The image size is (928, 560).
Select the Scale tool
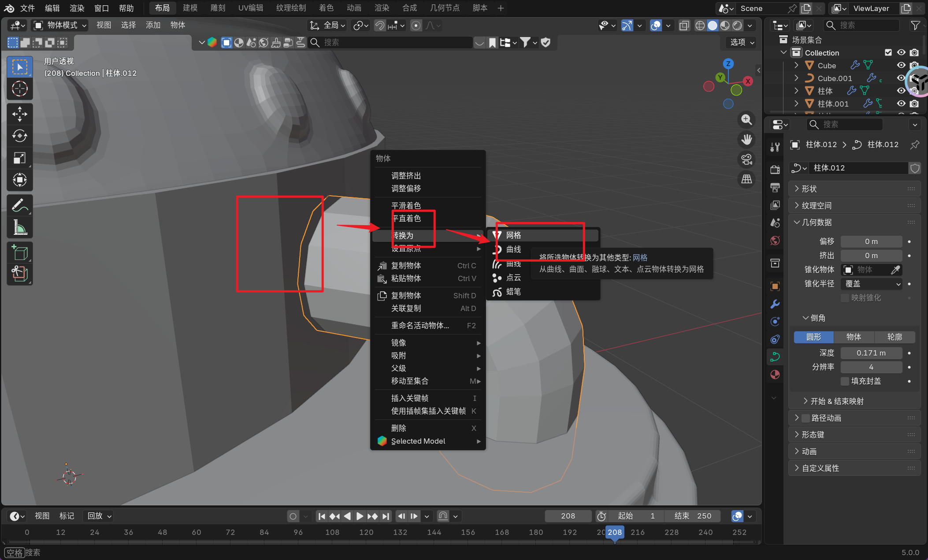point(19,158)
